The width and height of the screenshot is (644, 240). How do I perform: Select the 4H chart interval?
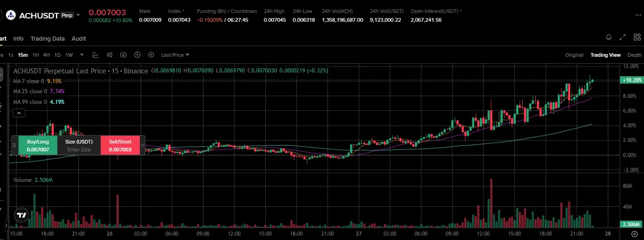coord(47,55)
